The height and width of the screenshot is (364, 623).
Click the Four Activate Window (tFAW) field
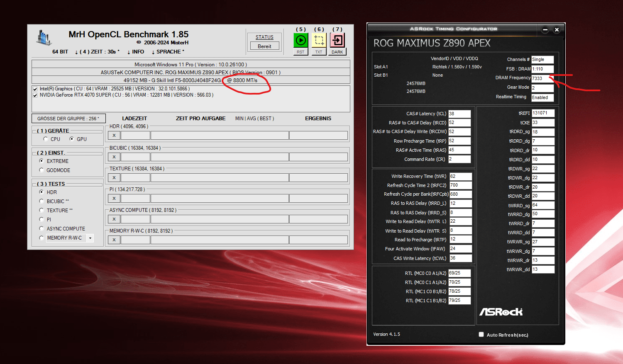(461, 249)
